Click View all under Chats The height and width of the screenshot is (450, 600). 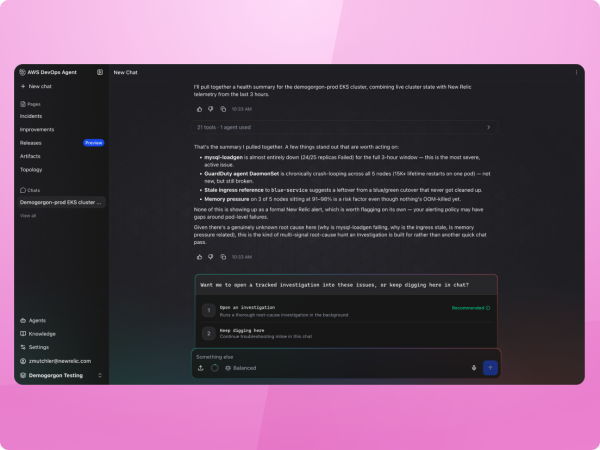point(28,216)
